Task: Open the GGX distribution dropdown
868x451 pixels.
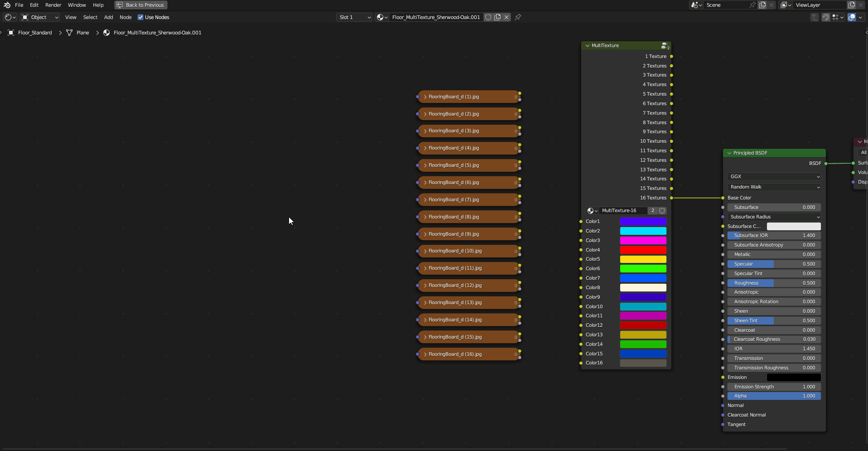Action: [774, 177]
